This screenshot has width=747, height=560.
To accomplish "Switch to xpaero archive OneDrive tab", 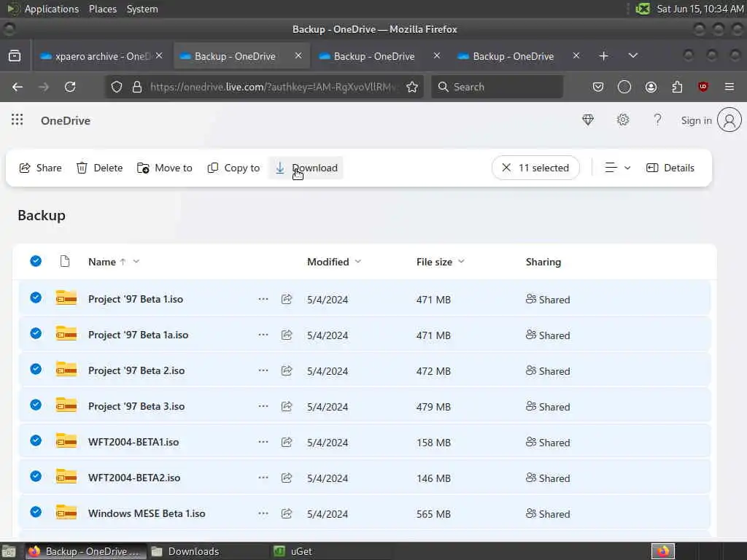I will [x=101, y=56].
